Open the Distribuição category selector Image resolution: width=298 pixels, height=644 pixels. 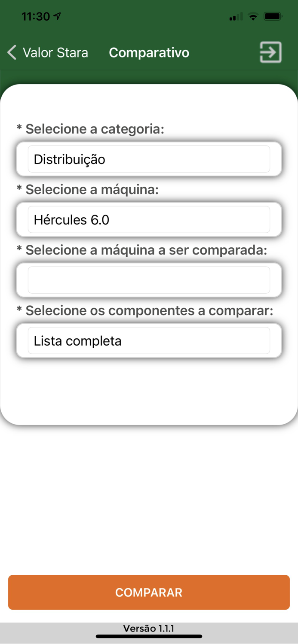pyautogui.click(x=149, y=159)
